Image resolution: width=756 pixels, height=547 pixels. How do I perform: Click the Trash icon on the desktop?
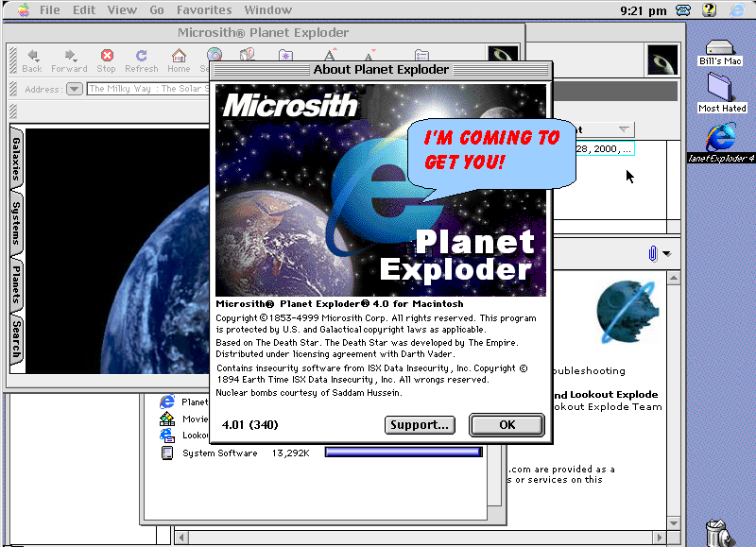pos(720,533)
